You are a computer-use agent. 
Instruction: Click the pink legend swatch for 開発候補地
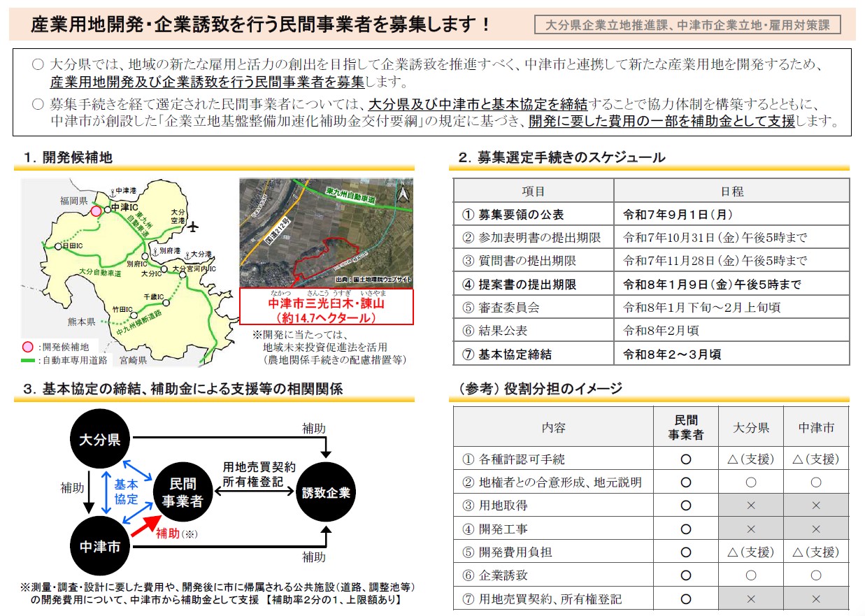28,347
